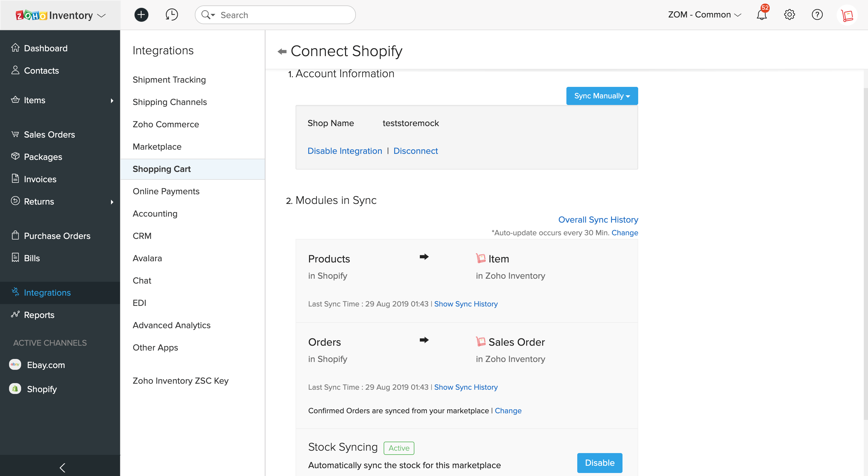Select Shopping Cart in Integrations list
868x476 pixels.
[193, 169]
